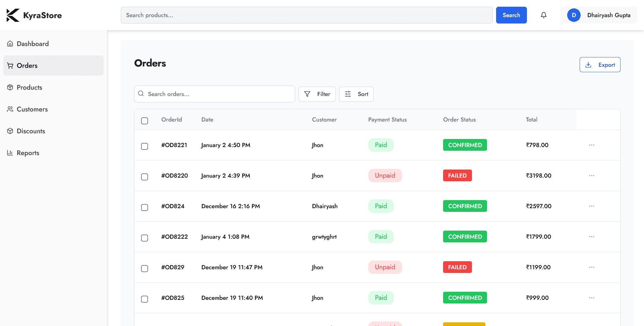The image size is (644, 326).
Task: Click the Products box icon in sidebar
Action: tap(10, 87)
